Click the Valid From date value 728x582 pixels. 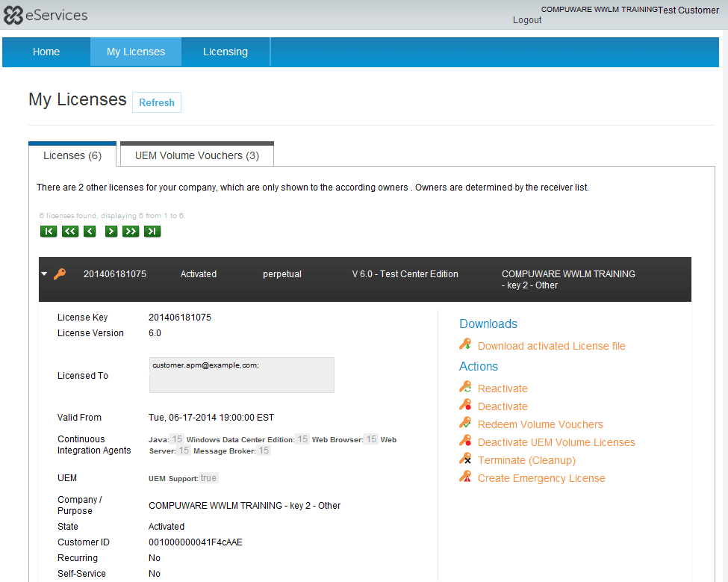tap(211, 418)
